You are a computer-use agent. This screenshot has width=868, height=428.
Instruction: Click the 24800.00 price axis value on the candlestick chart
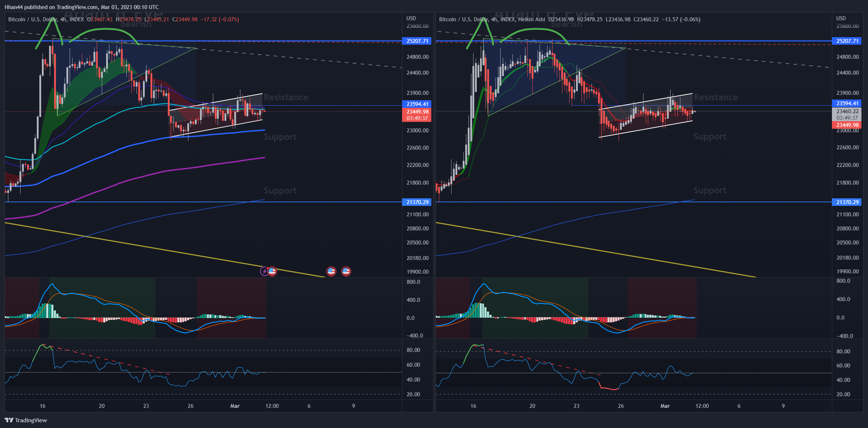(417, 57)
